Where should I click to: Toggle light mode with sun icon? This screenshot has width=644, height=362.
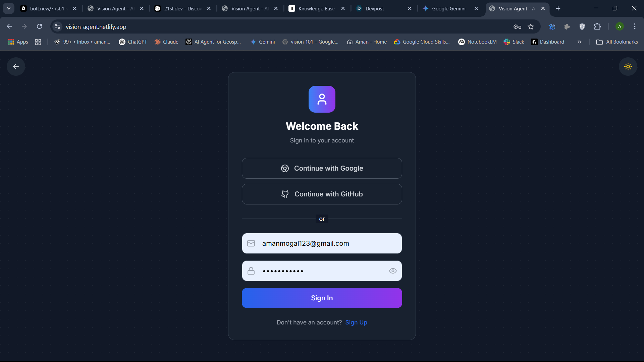pos(628,66)
